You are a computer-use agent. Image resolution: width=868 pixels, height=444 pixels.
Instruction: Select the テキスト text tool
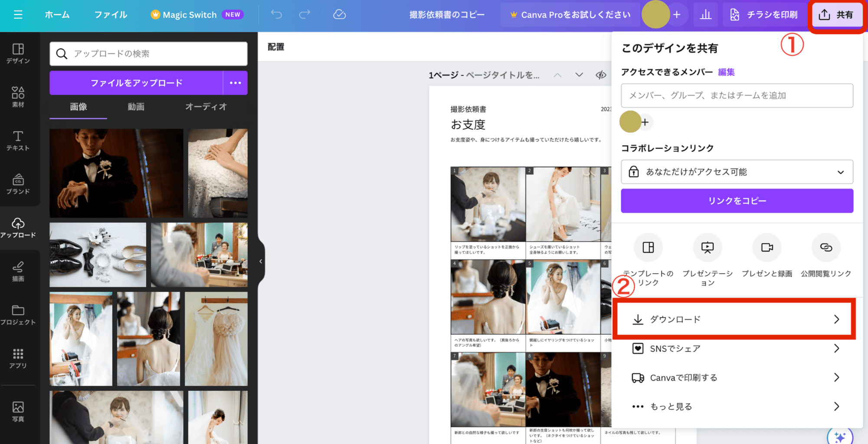(18, 140)
